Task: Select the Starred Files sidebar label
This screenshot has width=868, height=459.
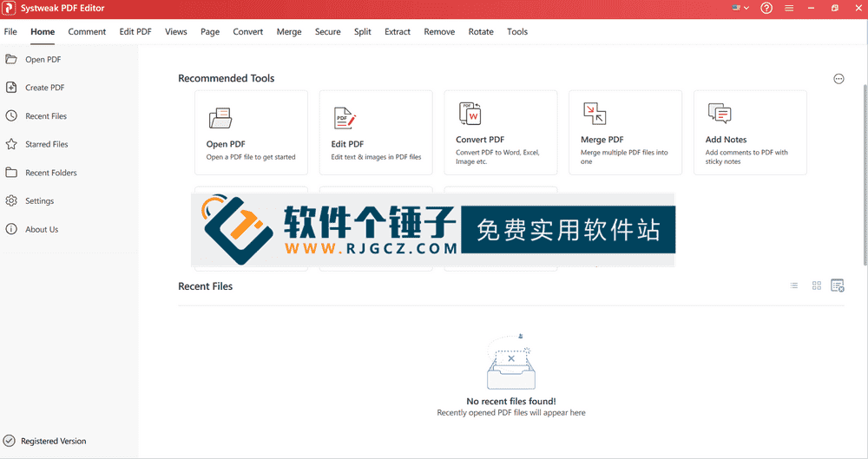Action: pos(47,144)
